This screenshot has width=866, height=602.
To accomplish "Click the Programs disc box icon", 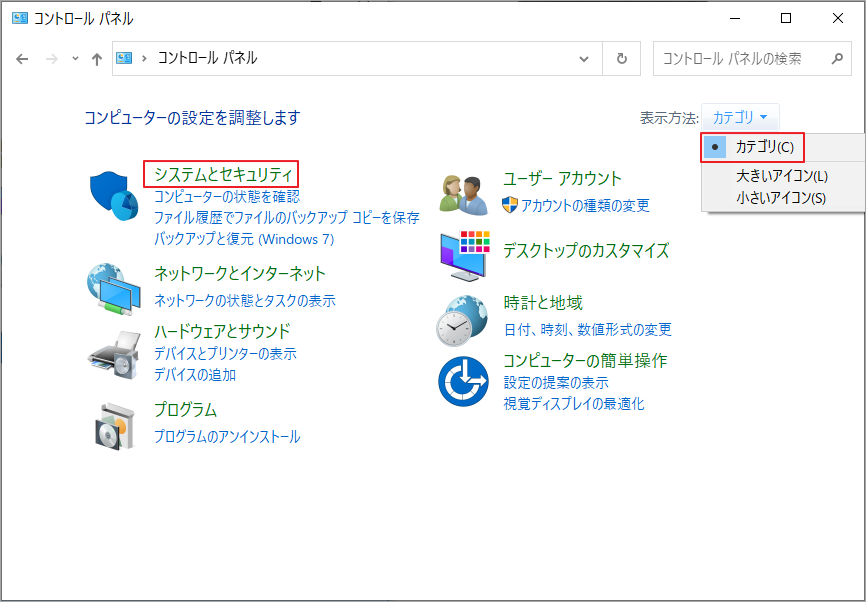I will click(x=114, y=426).
